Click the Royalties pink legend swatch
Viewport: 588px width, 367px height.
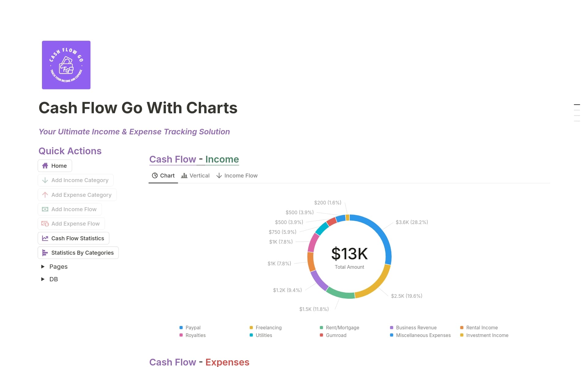(181, 335)
